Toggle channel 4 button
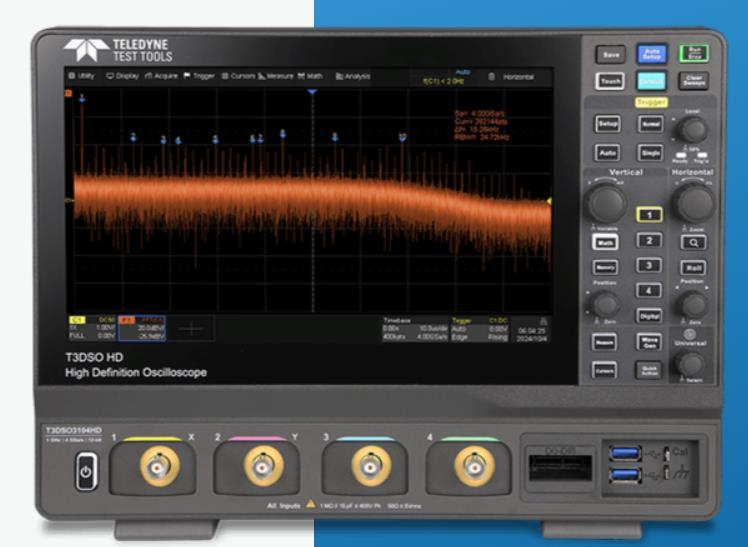This screenshot has height=547, width=748. tap(649, 290)
